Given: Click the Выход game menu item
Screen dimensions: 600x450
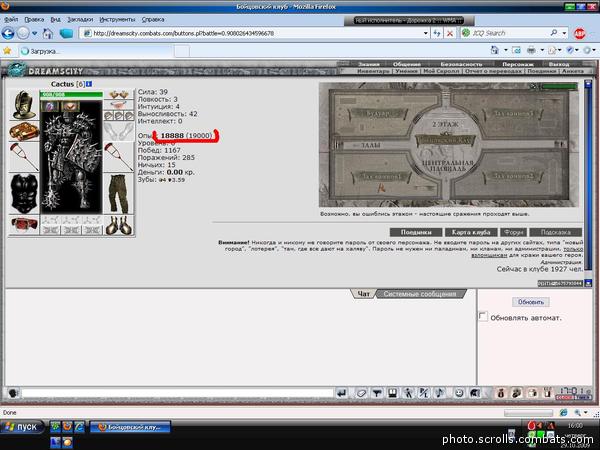Looking at the screenshot, I should (559, 64).
